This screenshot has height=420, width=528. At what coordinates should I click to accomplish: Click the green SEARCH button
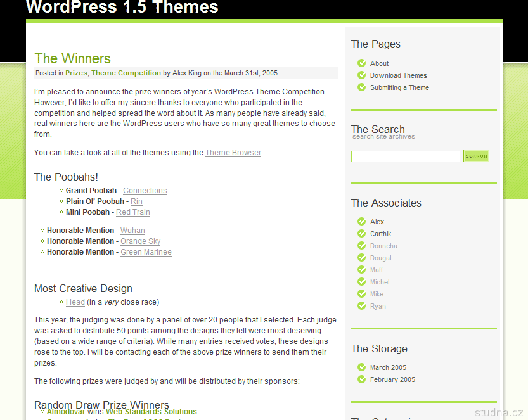coord(476,156)
